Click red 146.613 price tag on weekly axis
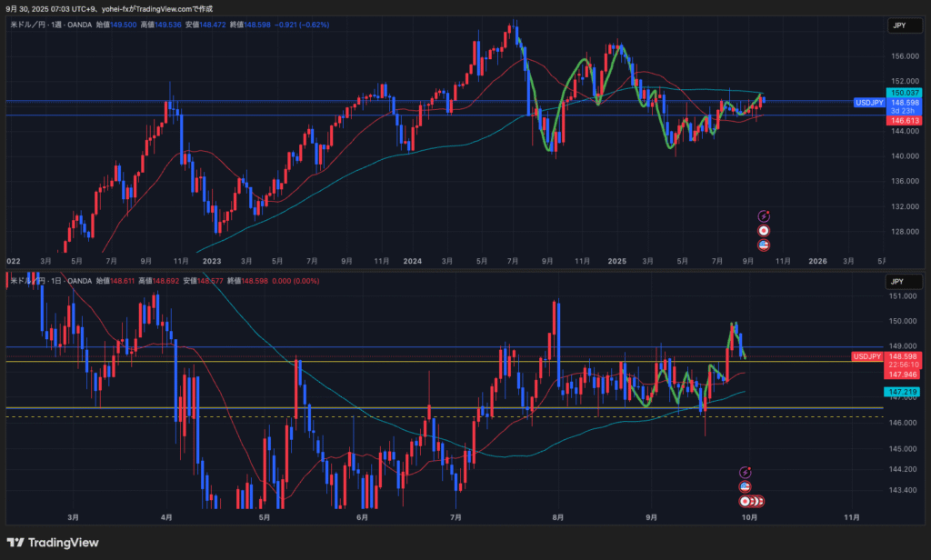 pos(906,120)
